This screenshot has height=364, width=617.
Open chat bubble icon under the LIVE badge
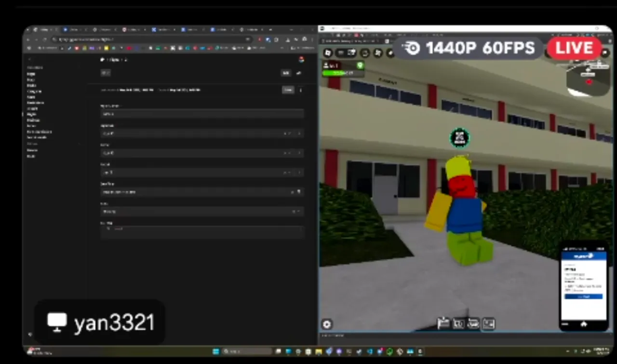click(x=604, y=52)
